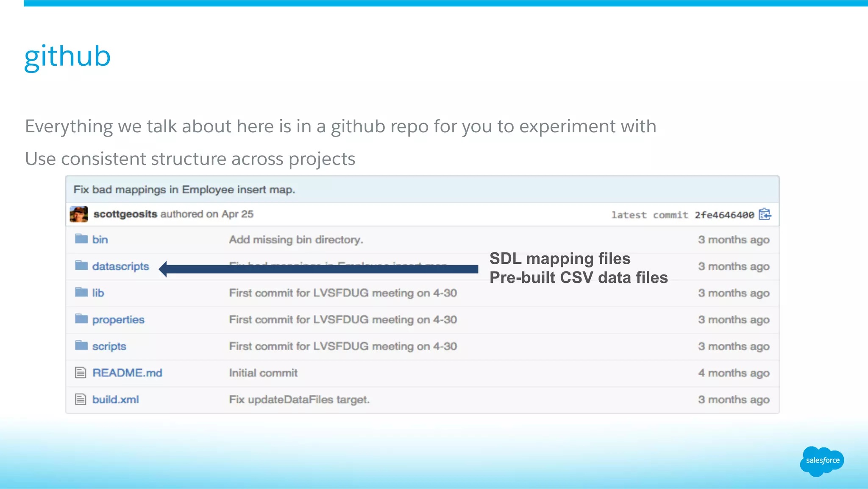The image size is (868, 489).
Task: Open the datascripts folder link
Action: 121,266
